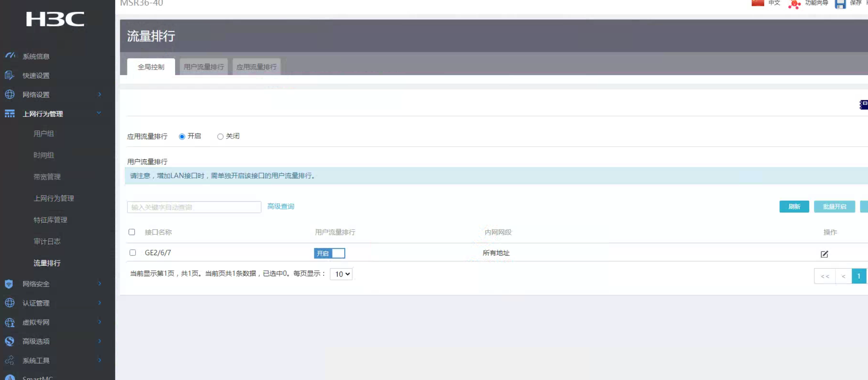Click the 虚拟专网 icon
This screenshot has height=380, width=868.
(10, 322)
